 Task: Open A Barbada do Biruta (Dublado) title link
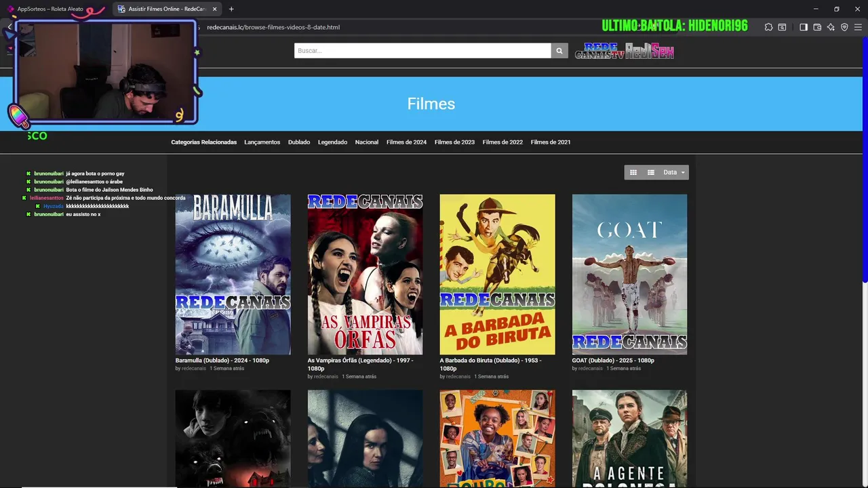coord(490,365)
